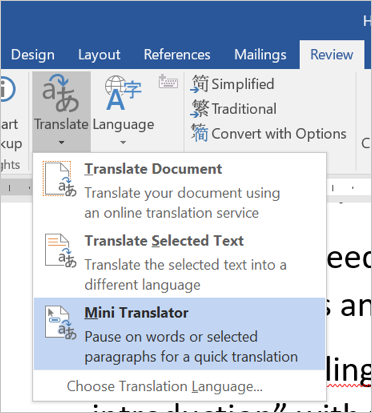
Task: Open Convert with Options
Action: pos(269,134)
